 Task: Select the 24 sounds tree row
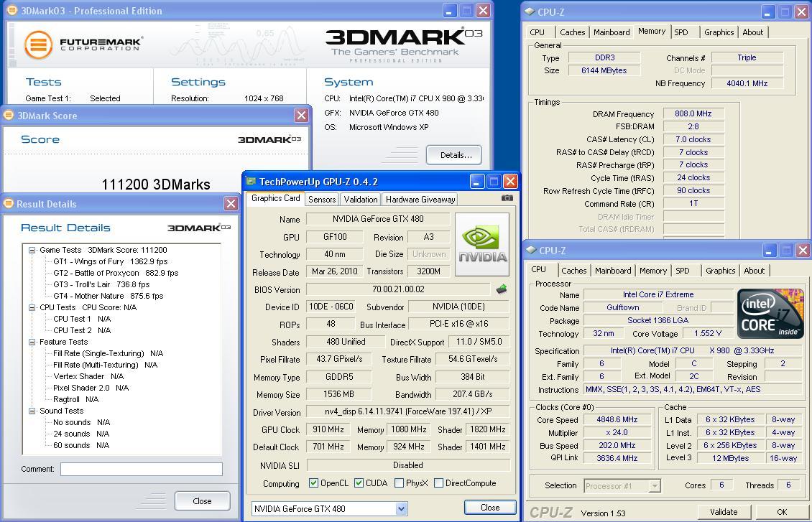coord(81,434)
